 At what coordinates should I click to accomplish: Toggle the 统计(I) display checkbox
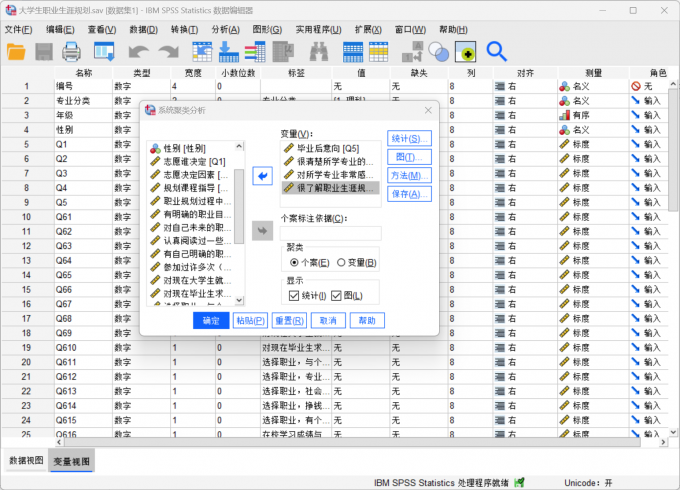(294, 296)
